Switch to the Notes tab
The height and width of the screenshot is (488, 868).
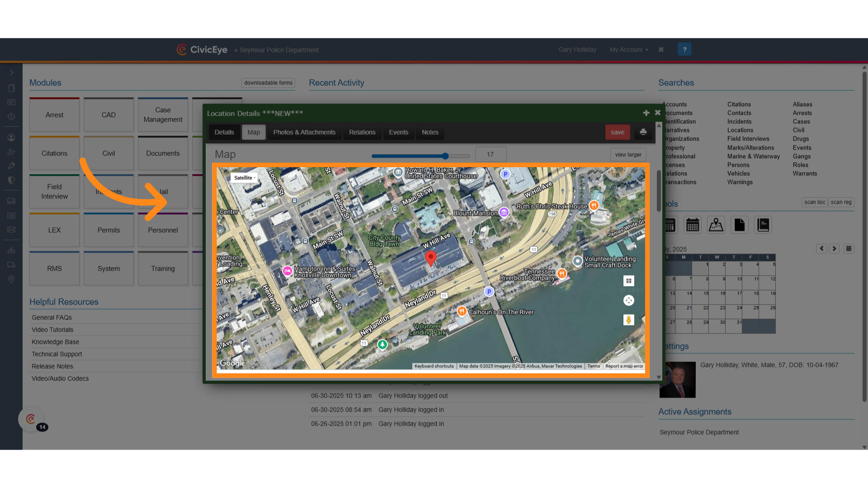tap(430, 132)
